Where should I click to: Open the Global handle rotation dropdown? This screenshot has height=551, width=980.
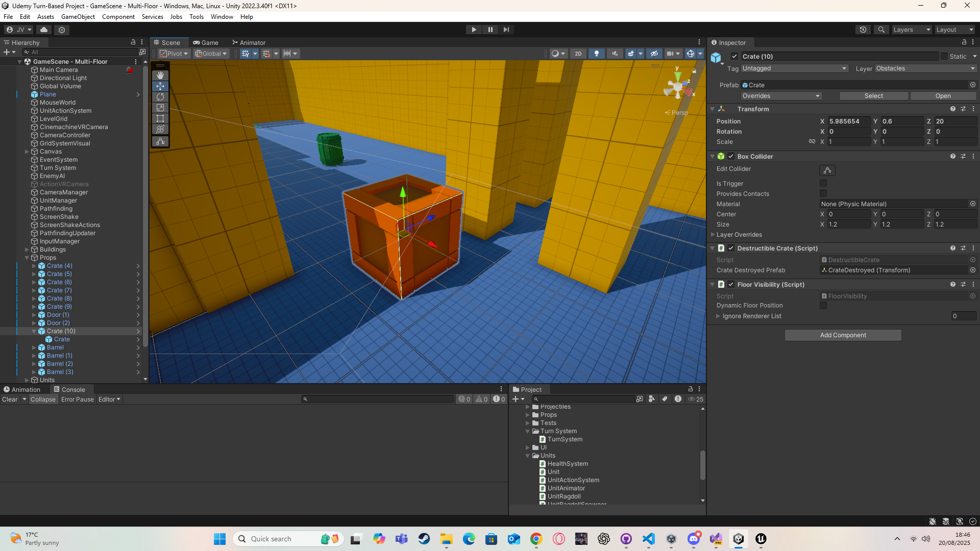tap(211, 54)
